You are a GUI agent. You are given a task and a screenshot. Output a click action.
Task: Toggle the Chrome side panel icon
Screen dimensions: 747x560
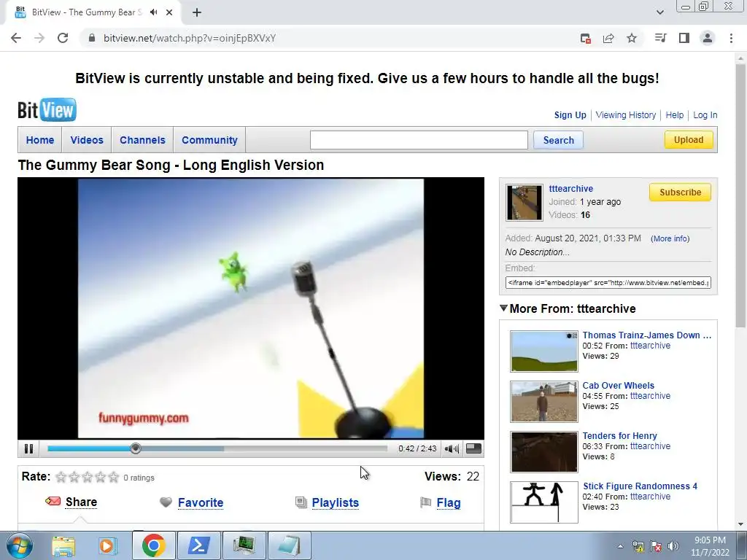[x=684, y=38]
